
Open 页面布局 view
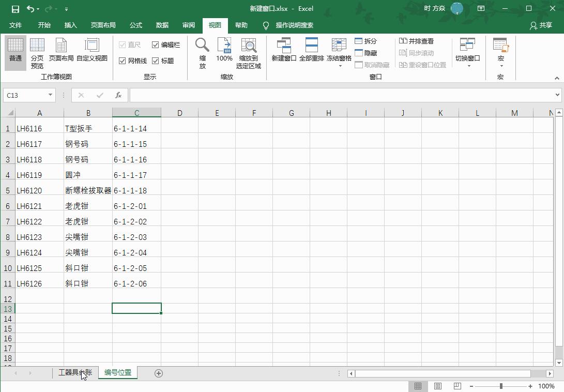click(x=62, y=52)
